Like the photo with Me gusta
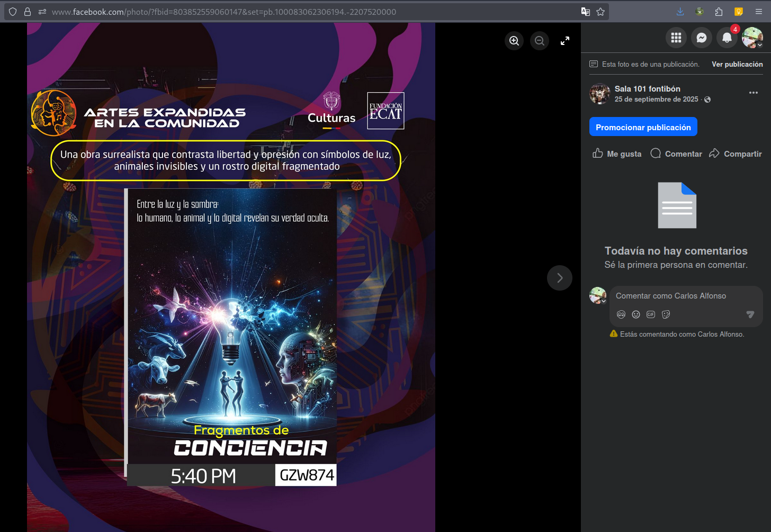Image resolution: width=771 pixels, height=532 pixels. tap(617, 154)
